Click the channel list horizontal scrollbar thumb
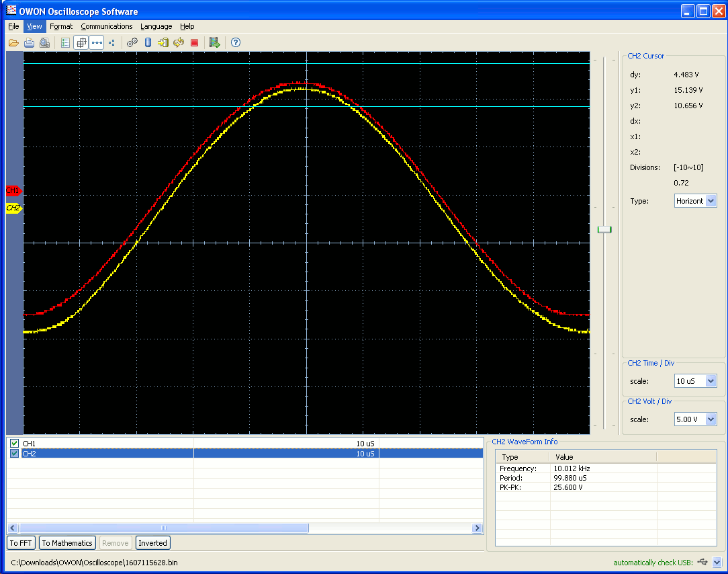Image resolution: width=728 pixels, height=574 pixels. pyautogui.click(x=163, y=528)
